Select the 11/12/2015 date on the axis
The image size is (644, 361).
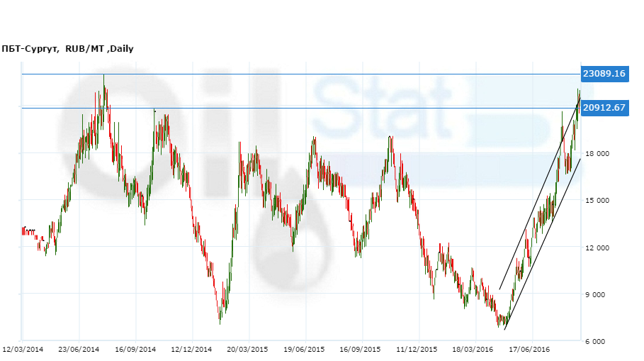coord(417,350)
